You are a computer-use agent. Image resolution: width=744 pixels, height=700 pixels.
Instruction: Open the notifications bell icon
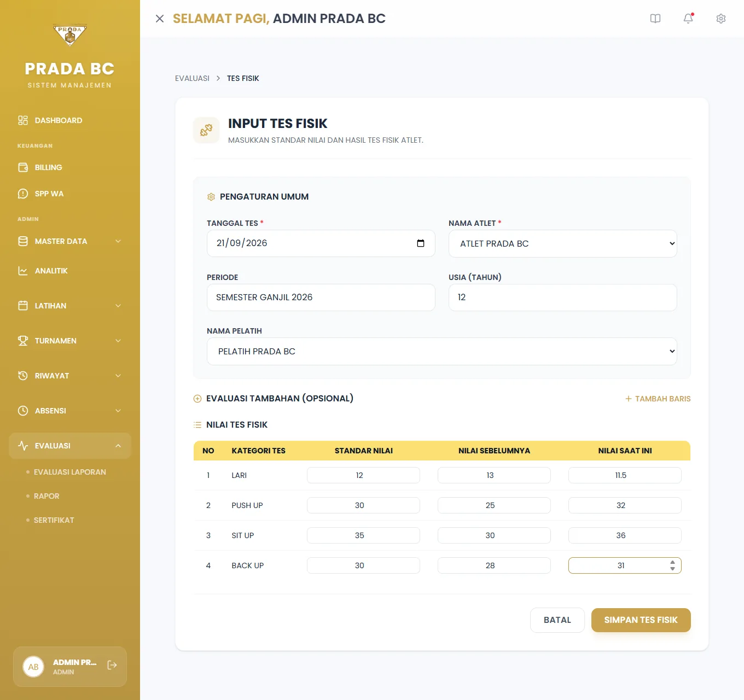click(688, 19)
